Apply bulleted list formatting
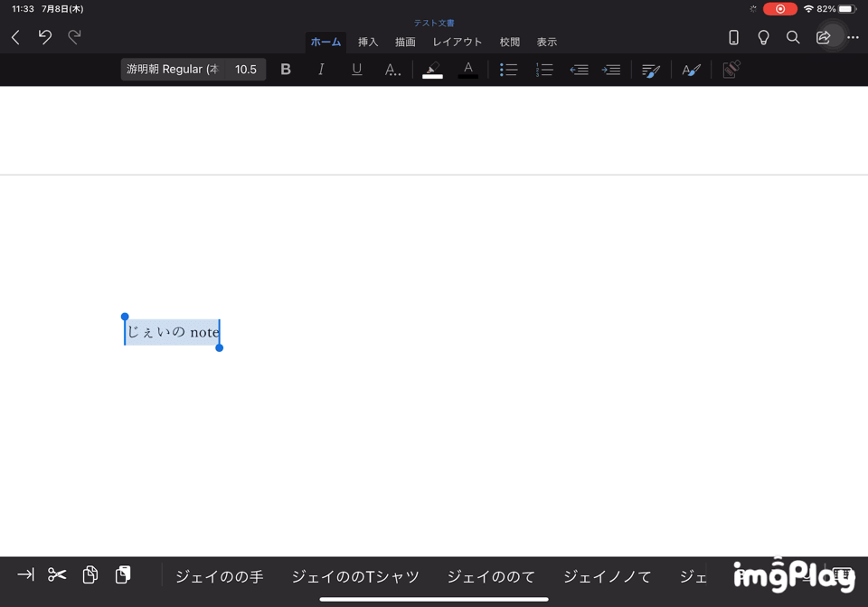This screenshot has height=607, width=868. click(x=508, y=69)
